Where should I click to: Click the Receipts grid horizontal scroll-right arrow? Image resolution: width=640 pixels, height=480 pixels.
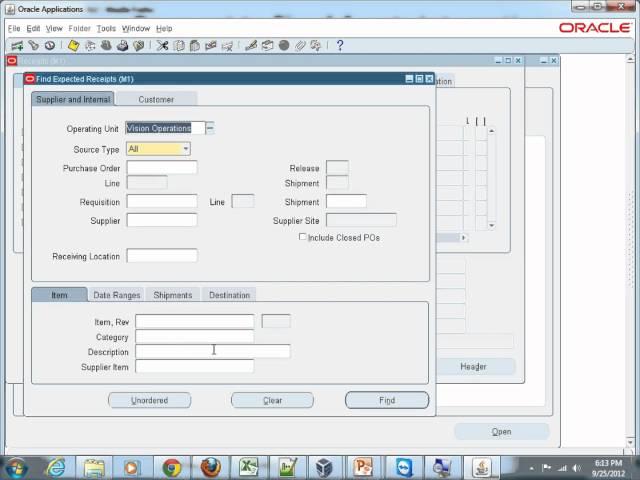[464, 237]
